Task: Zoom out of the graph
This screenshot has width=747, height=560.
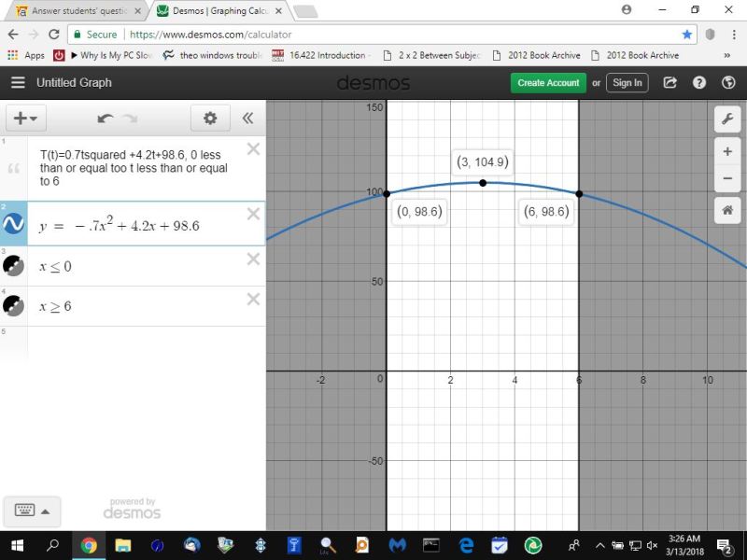Action: click(x=727, y=178)
